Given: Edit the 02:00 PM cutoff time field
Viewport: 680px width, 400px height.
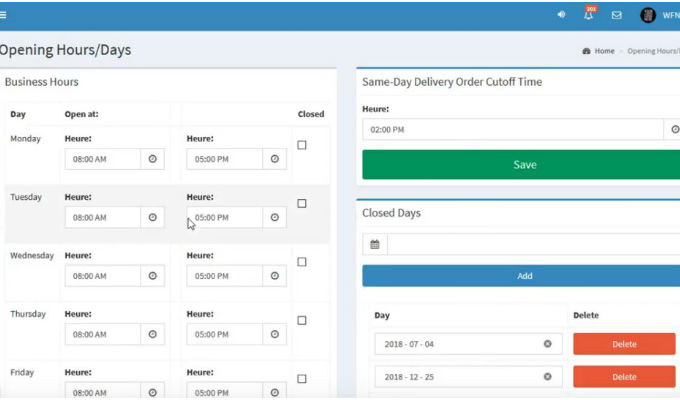Looking at the screenshot, I should tap(513, 129).
